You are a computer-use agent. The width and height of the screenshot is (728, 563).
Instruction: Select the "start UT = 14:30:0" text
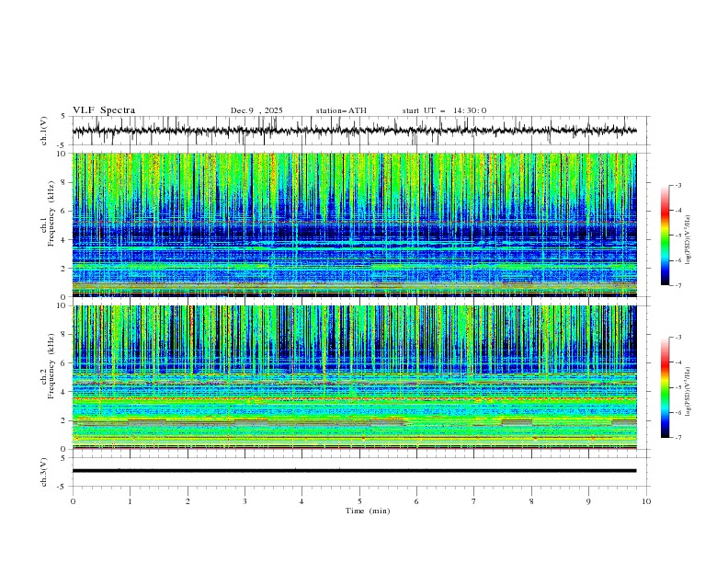[444, 110]
